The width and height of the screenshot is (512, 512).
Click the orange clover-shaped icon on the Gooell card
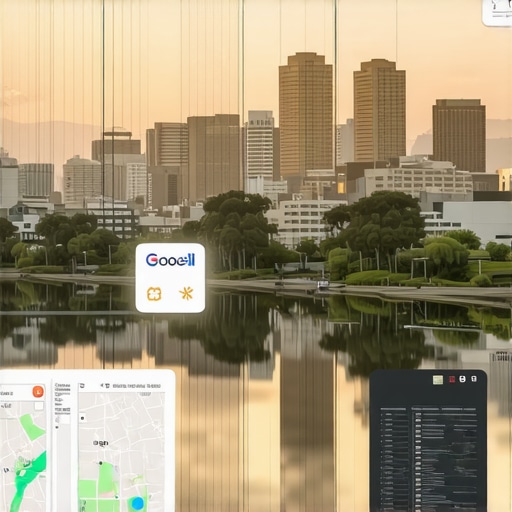[154, 294]
